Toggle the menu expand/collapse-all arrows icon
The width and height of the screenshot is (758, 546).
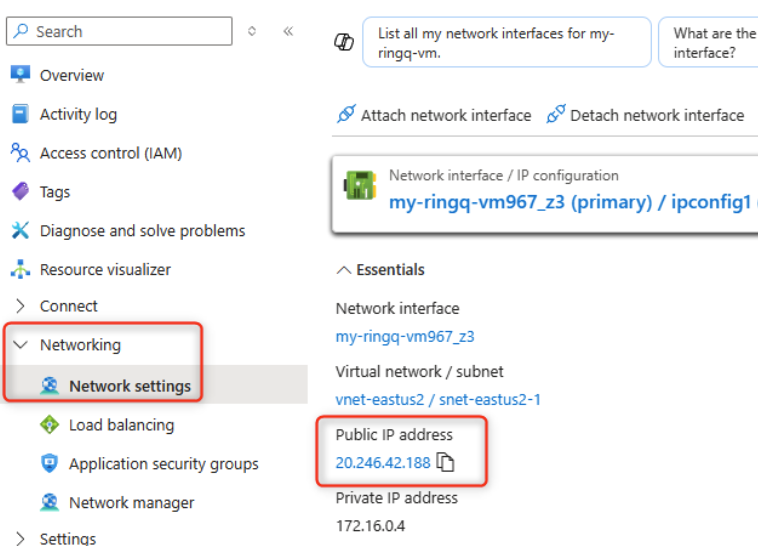252,31
